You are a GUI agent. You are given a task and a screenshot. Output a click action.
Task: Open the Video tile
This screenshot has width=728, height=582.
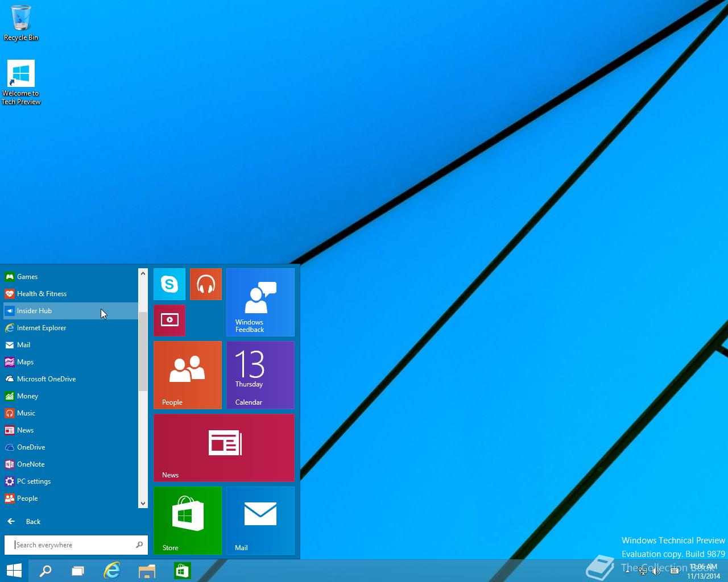tap(169, 321)
